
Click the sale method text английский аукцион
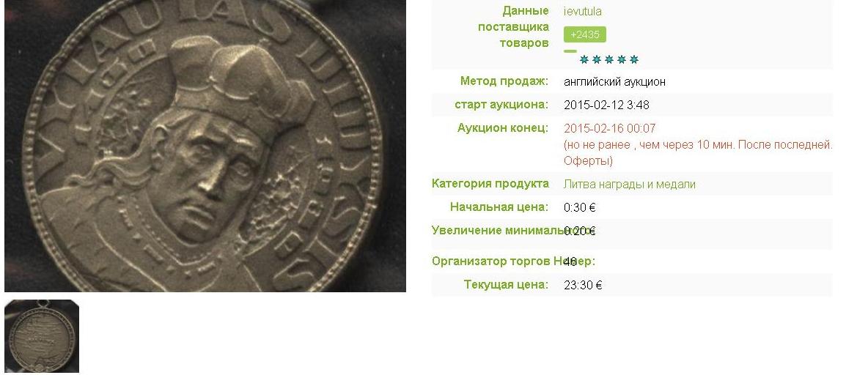tap(614, 82)
